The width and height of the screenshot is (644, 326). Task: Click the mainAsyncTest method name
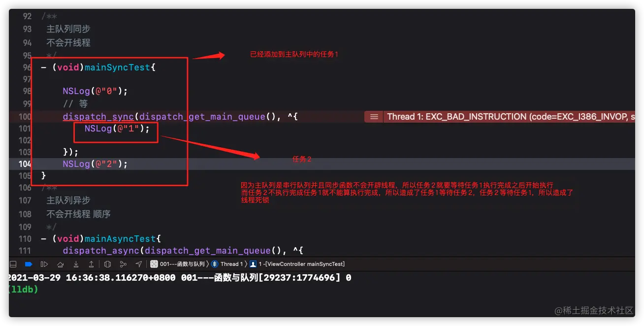(x=120, y=239)
